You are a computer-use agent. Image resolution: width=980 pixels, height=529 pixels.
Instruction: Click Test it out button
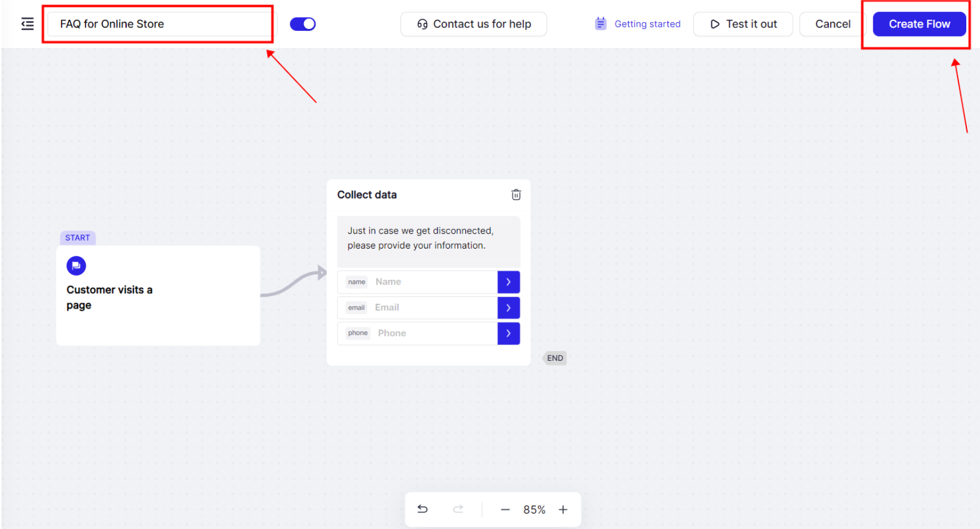tap(743, 24)
